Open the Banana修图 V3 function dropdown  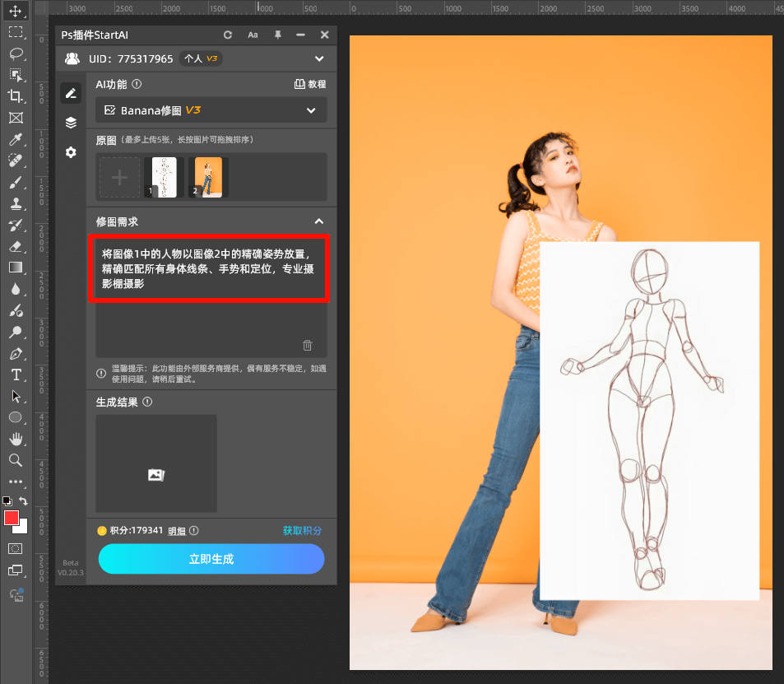point(211,109)
